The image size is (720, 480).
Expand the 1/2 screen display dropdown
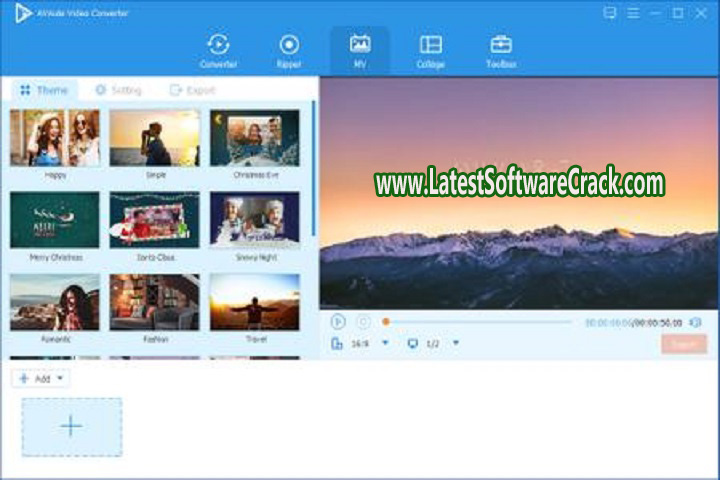456,343
